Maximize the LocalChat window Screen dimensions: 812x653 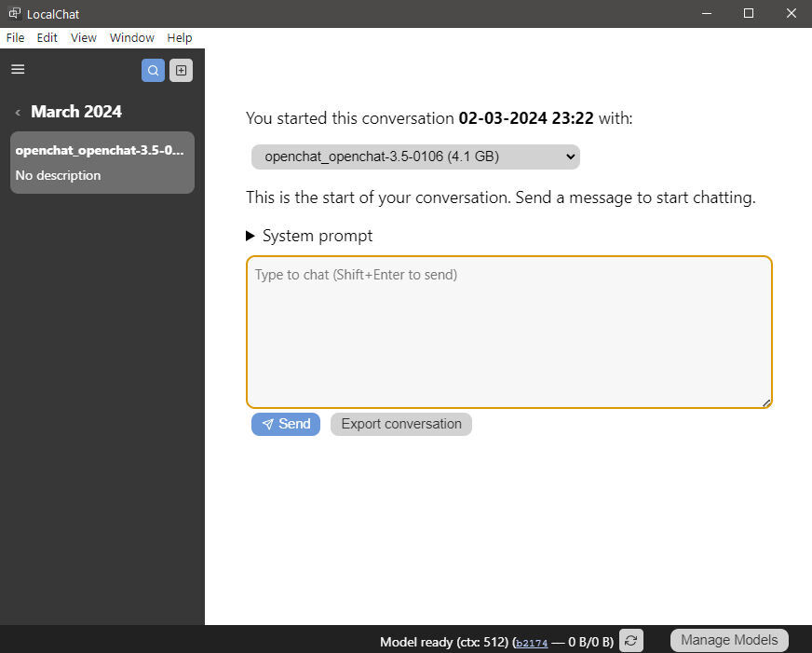click(748, 13)
